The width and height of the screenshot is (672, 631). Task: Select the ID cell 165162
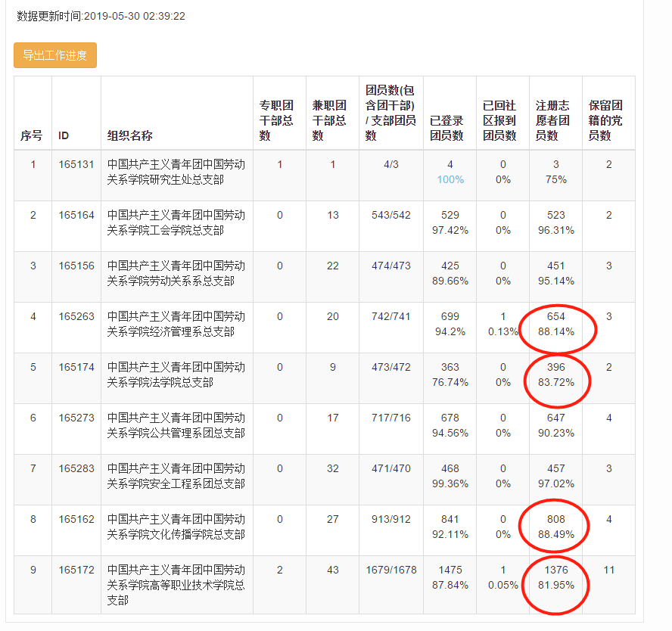coord(76,519)
